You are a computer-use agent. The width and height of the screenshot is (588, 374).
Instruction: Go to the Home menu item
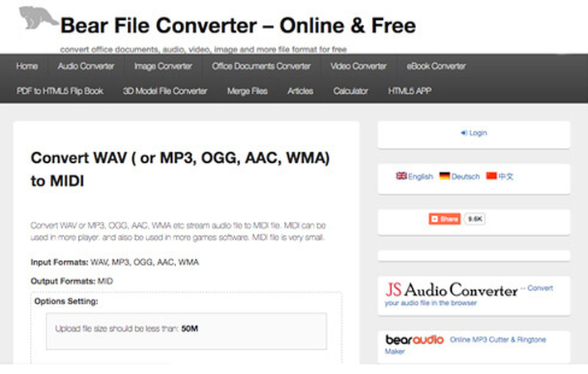point(27,66)
